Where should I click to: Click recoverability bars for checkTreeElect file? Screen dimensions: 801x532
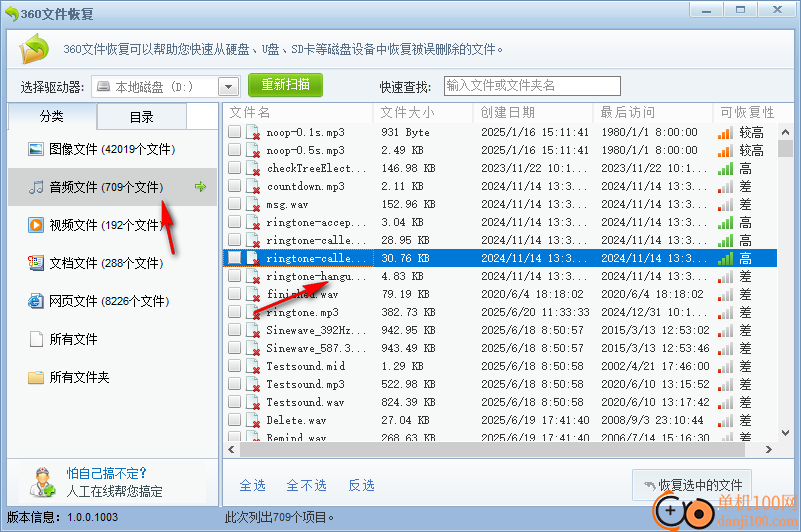725,169
